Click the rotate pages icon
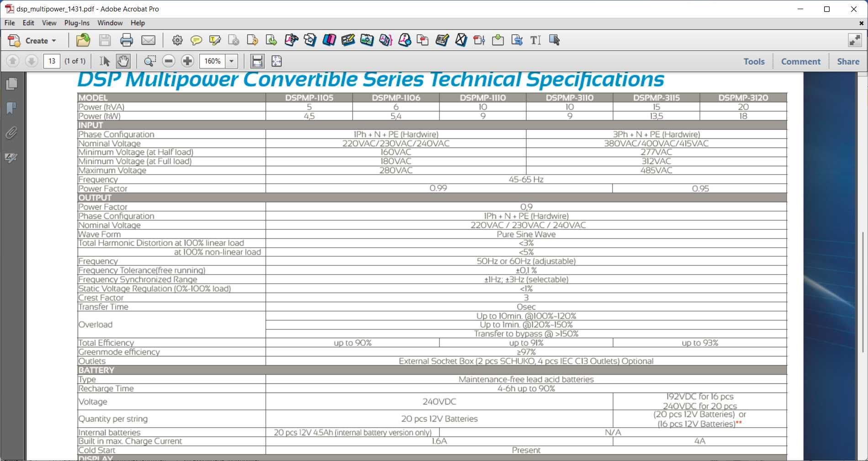This screenshot has width=868, height=461. 252,41
